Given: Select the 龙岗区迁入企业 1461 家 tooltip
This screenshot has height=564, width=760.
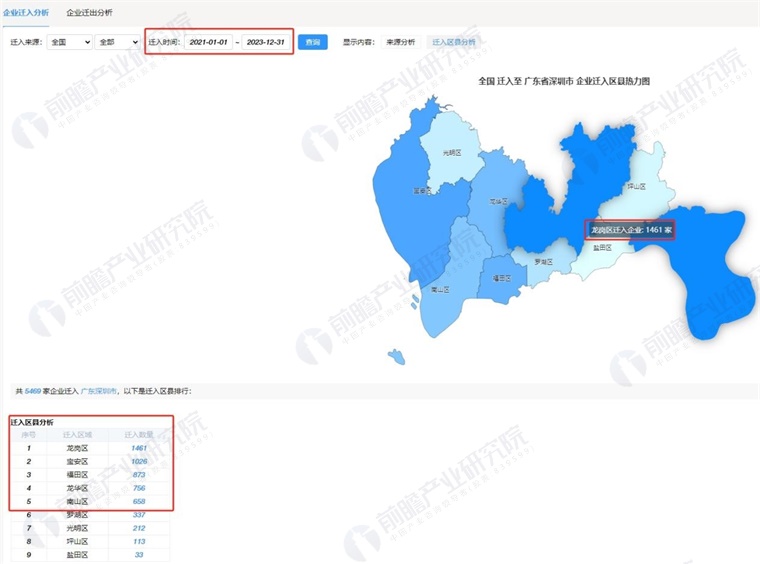Looking at the screenshot, I should [631, 230].
